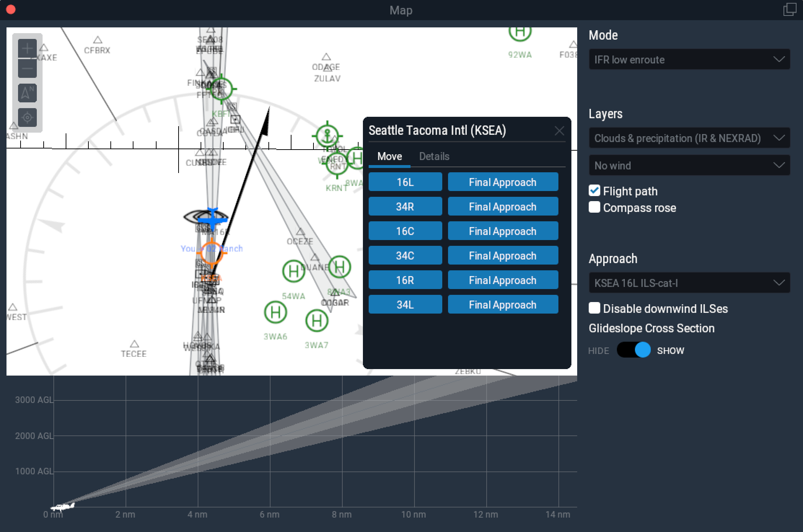The width and height of the screenshot is (803, 532).
Task: Start Final Approach for runway 16L
Action: click(503, 182)
